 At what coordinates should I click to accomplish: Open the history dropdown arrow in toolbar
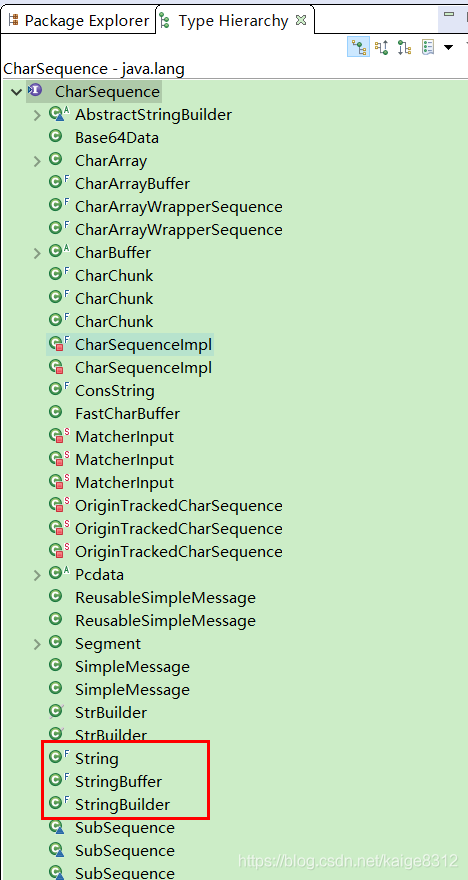click(x=448, y=48)
